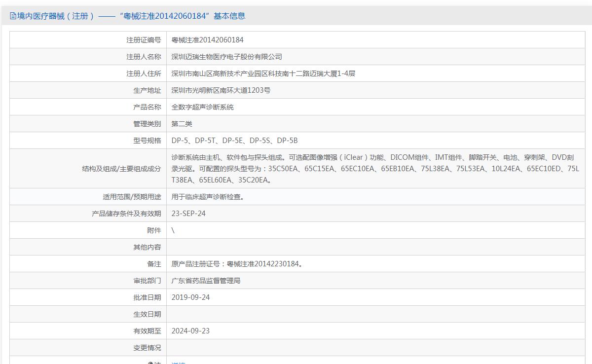Click the 注册人名称 label

[144, 57]
